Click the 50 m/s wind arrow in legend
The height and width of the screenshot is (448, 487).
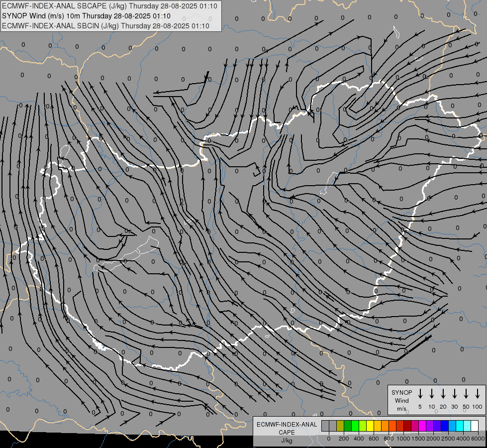466,394
